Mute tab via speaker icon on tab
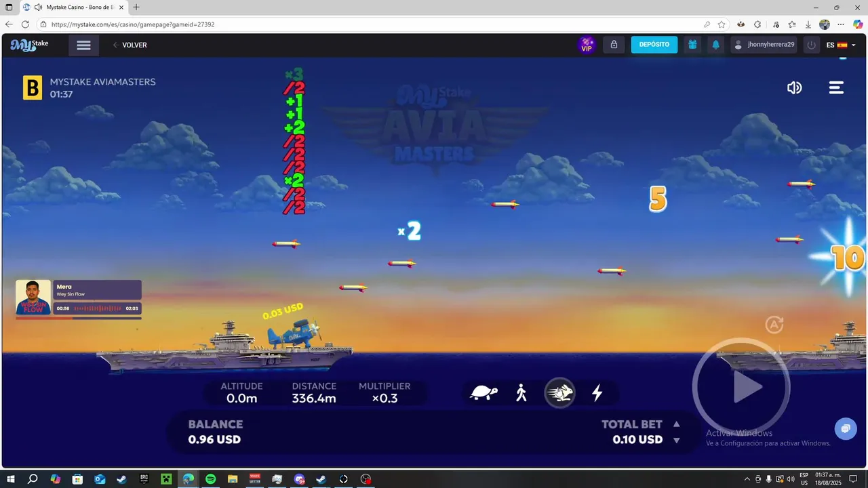Image resolution: width=868 pixels, height=488 pixels. (39, 7)
